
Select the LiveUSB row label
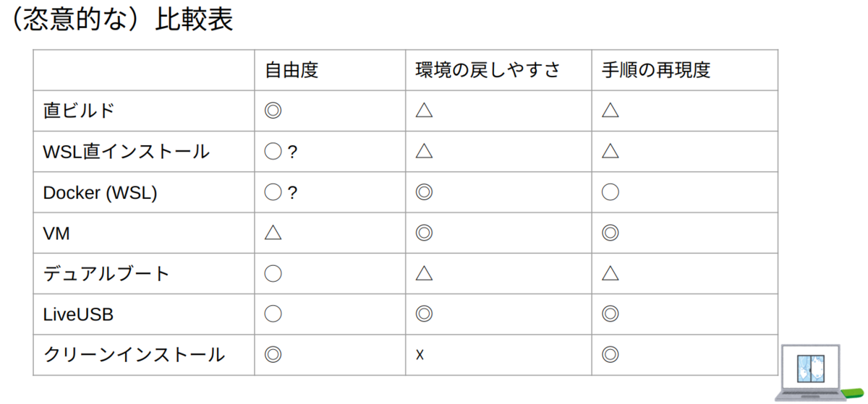coord(78,314)
